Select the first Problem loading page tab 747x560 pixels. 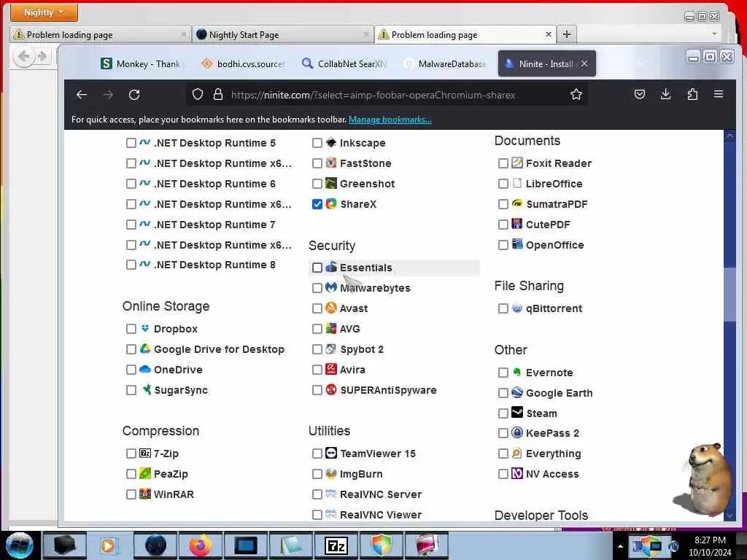pyautogui.click(x=100, y=34)
